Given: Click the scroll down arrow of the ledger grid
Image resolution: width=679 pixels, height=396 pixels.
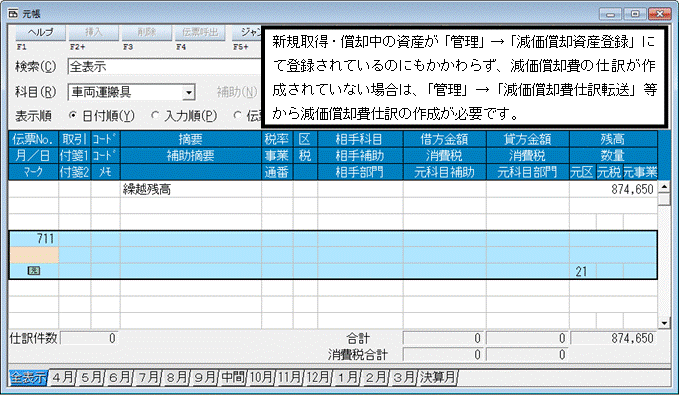Looking at the screenshot, I should 664,323.
